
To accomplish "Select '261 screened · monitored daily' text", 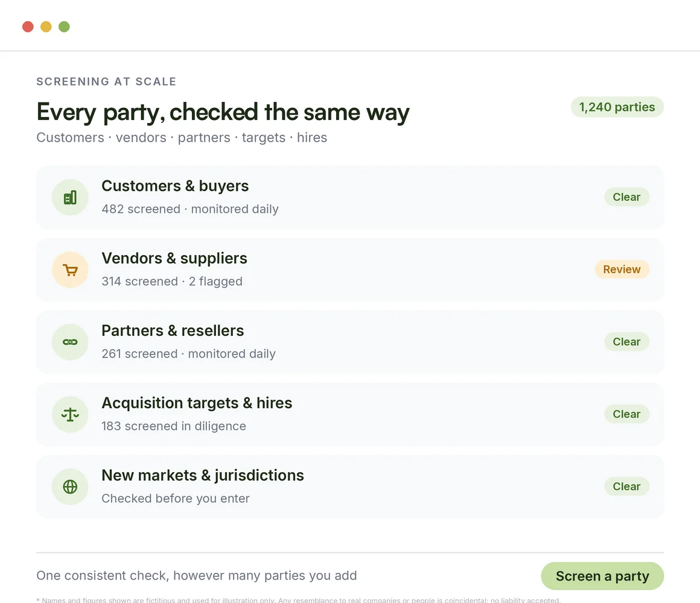I will 188,354.
